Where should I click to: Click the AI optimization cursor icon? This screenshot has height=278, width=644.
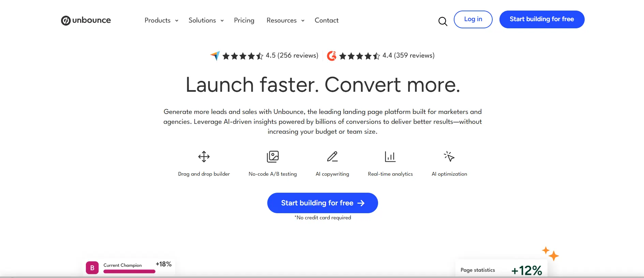click(x=449, y=156)
